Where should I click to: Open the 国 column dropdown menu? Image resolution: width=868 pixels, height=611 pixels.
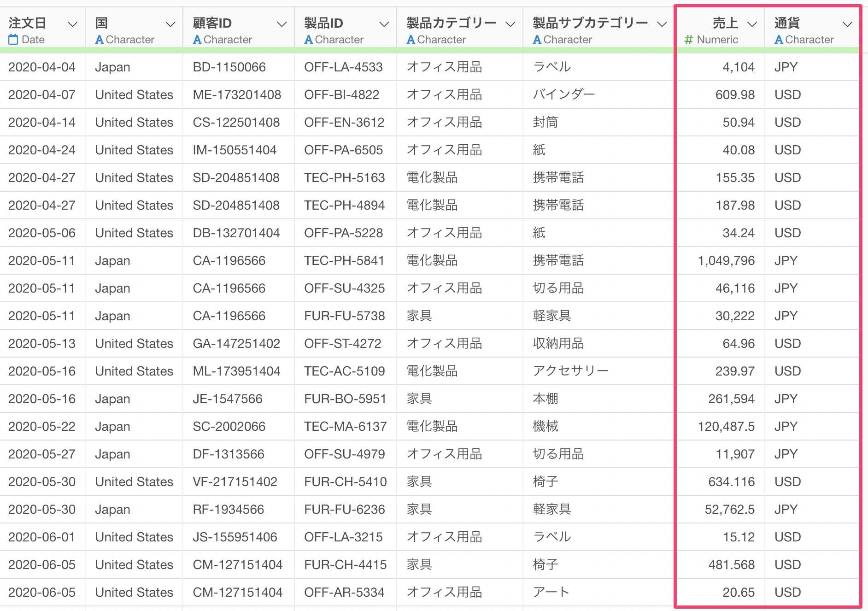170,23
